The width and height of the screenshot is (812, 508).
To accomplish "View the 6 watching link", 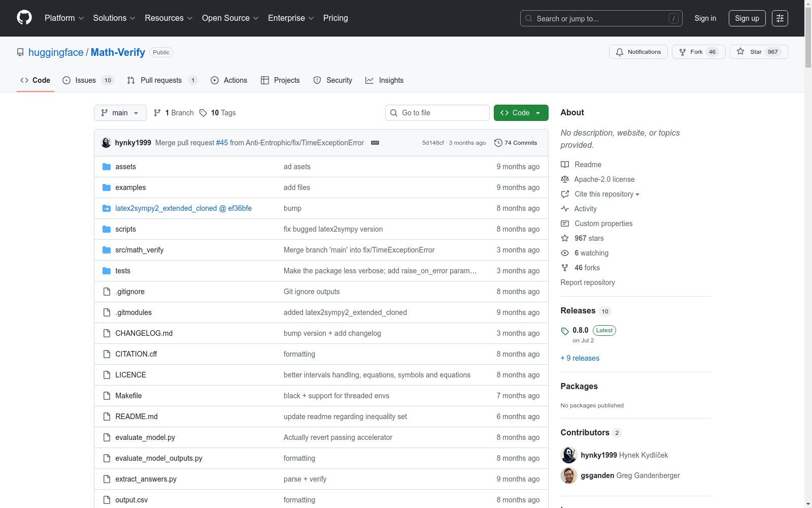I will [585, 253].
